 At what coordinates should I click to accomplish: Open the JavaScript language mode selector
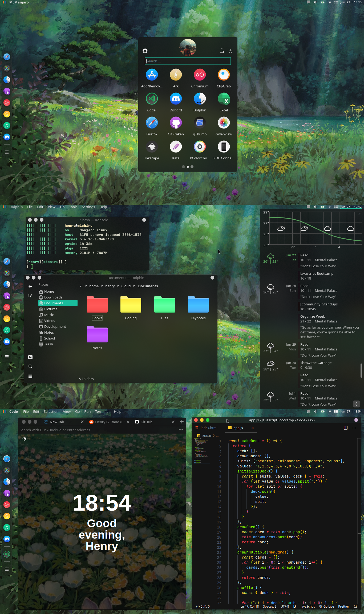(307, 606)
